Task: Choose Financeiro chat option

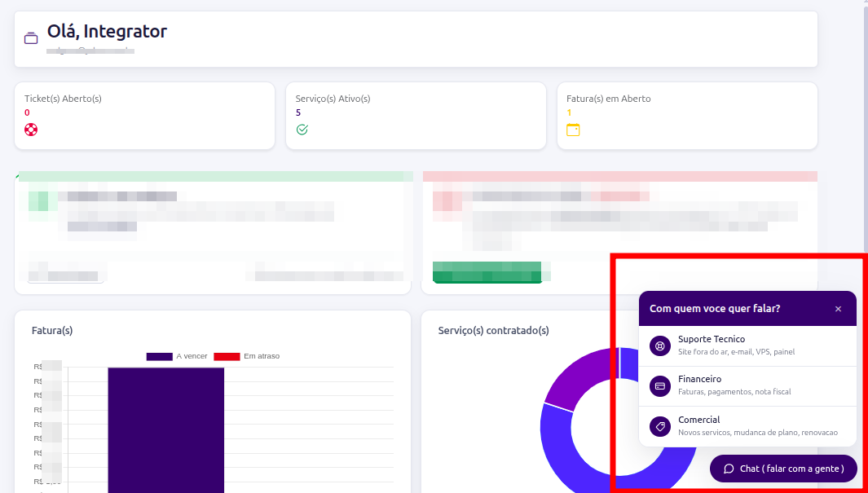Action: coord(747,386)
